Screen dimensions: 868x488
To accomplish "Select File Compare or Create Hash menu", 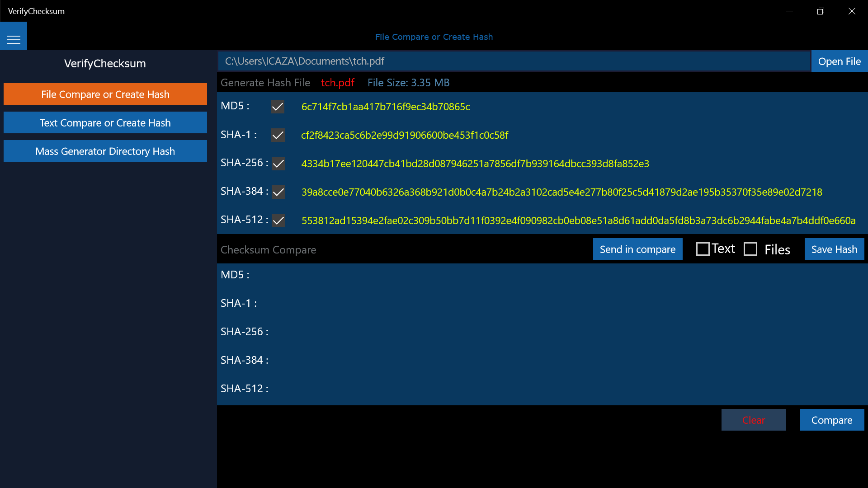I will pos(105,94).
